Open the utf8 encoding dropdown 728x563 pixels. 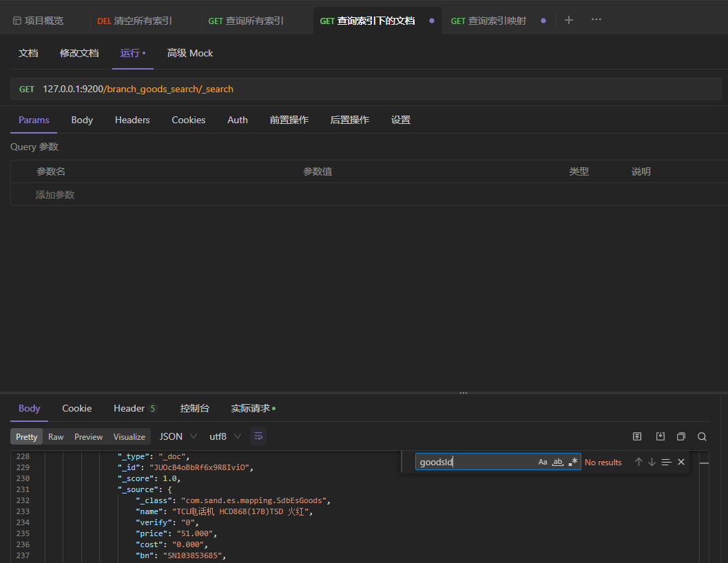(225, 436)
